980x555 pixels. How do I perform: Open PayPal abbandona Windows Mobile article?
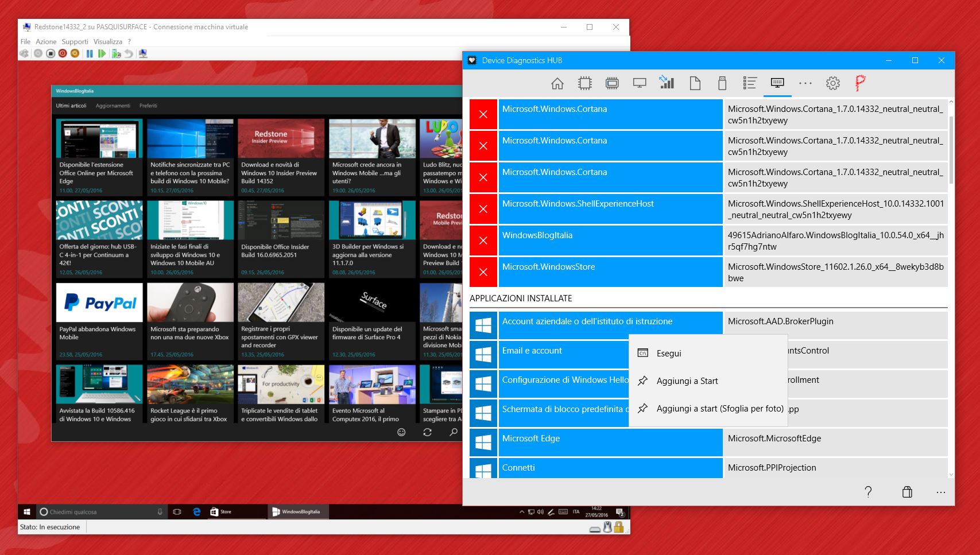tap(99, 321)
